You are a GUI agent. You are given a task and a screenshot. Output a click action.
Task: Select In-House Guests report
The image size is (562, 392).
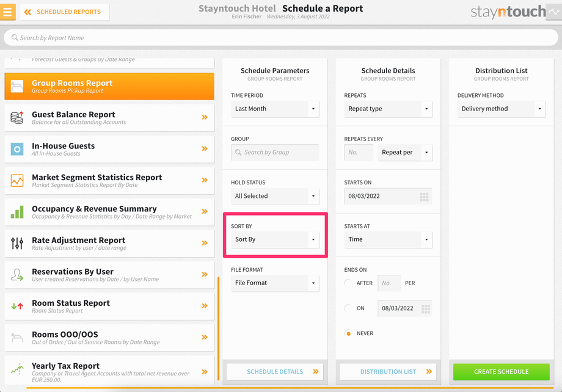(x=109, y=149)
